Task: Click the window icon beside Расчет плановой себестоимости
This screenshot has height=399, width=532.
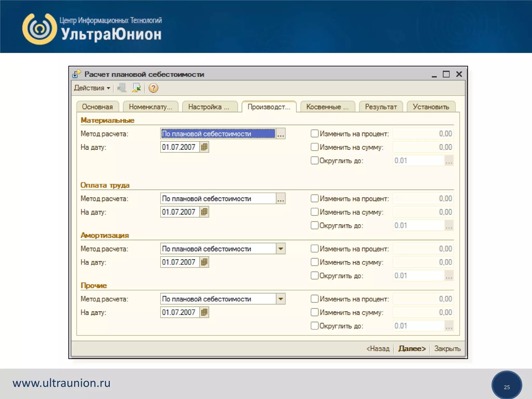Action: pos(76,74)
